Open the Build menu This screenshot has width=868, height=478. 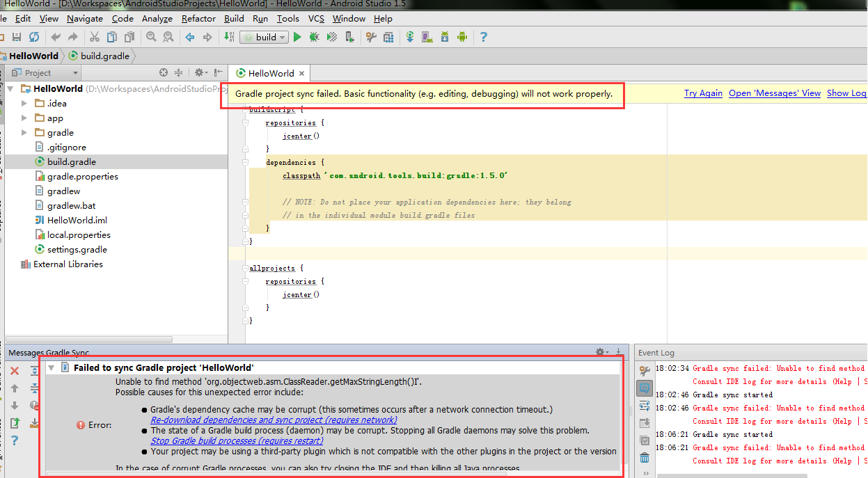pyautogui.click(x=234, y=19)
